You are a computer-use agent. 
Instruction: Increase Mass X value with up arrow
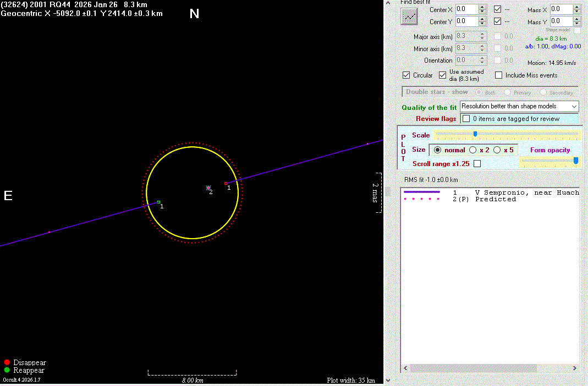click(x=577, y=7)
